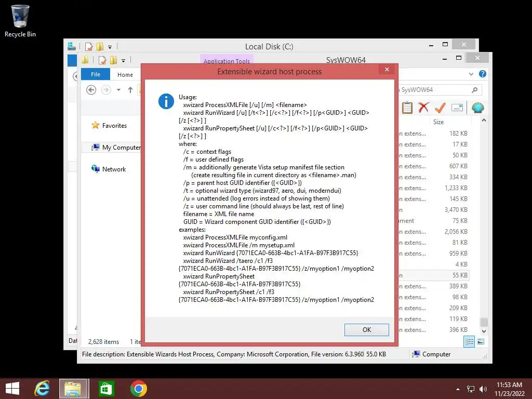Image resolution: width=532 pixels, height=399 pixels.
Task: Click OK in the wizard host dialog
Action: 366,330
